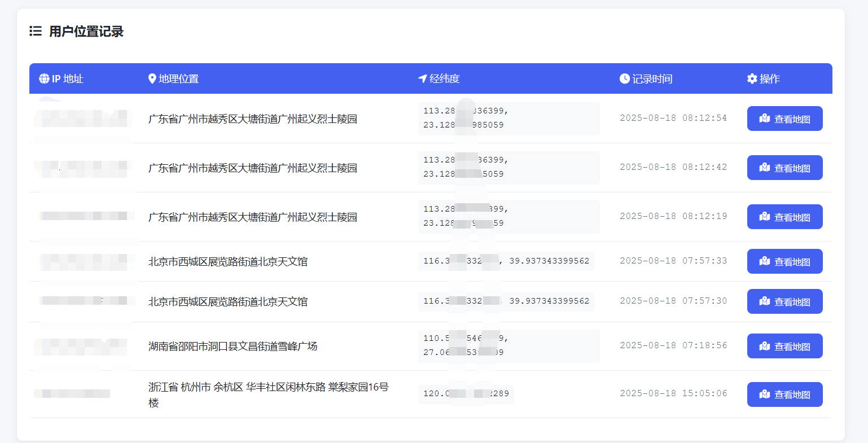Click the clock icon in the 记录时间 header
The width and height of the screenshot is (868, 443).
(624, 78)
